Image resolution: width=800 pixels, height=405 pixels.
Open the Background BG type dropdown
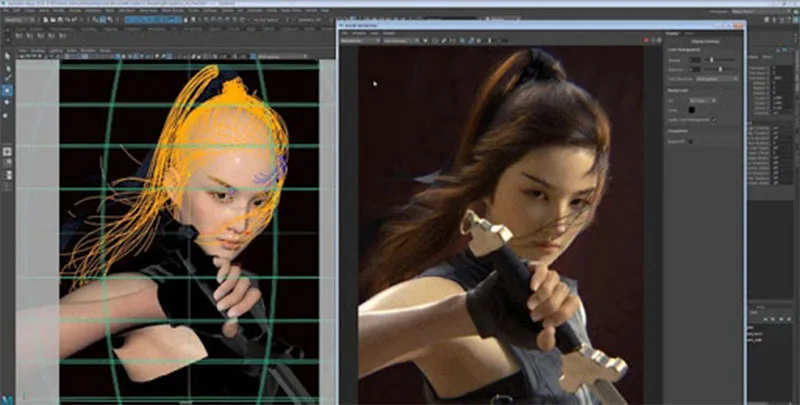point(703,100)
